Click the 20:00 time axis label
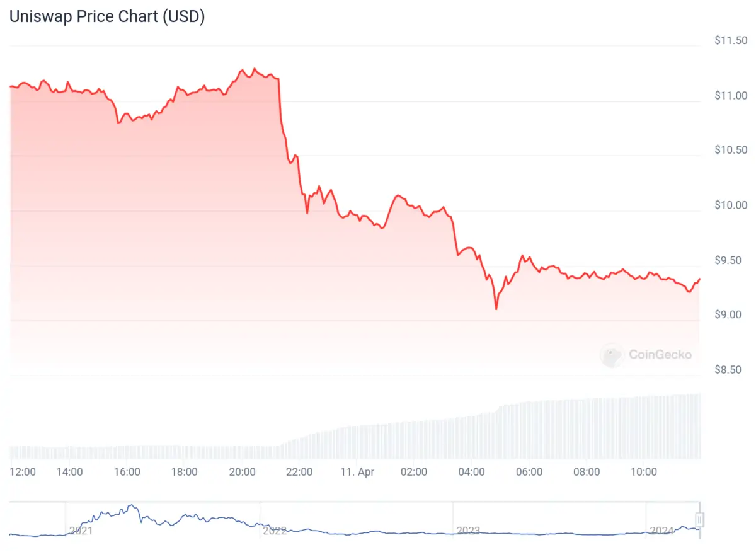Image resolution: width=756 pixels, height=552 pixels. (x=242, y=472)
